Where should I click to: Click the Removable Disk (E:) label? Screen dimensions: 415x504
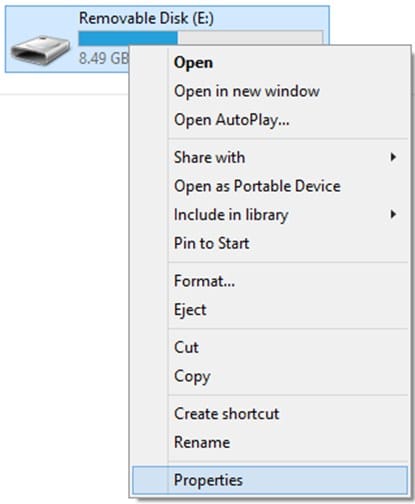[146, 18]
